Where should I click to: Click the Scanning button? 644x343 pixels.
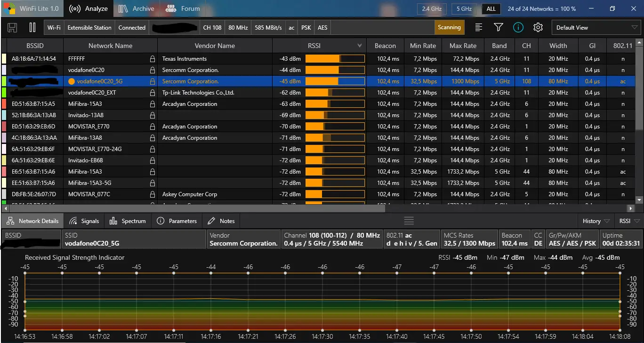449,27
